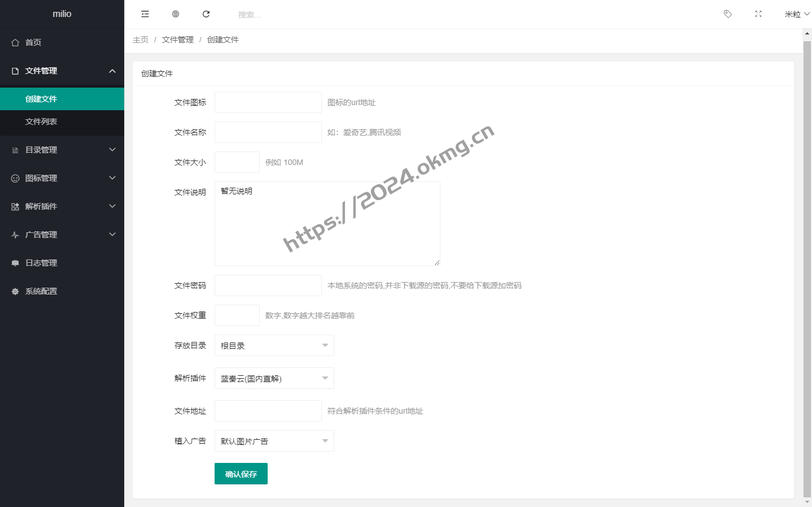Screen dimensions: 812x507
Task: Open the 主页 breadcrumb link
Action: (x=140, y=40)
